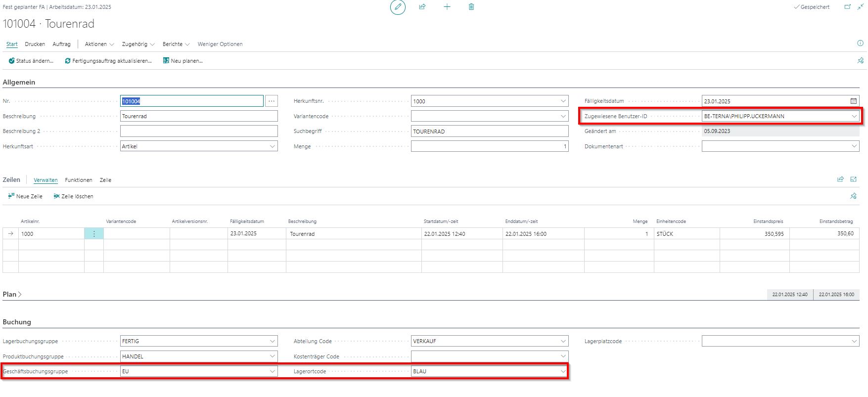
Task: Open calendar picker for Fälligkeitsdatum
Action: 854,101
